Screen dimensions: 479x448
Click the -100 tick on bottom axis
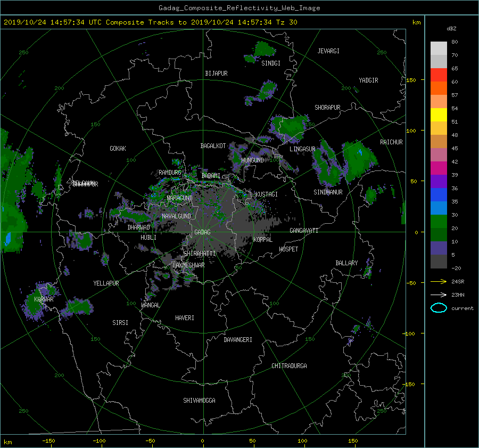point(100,441)
